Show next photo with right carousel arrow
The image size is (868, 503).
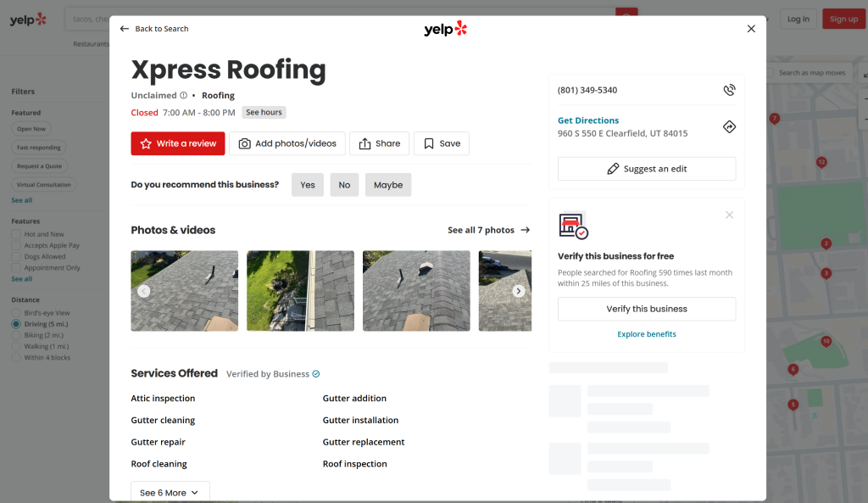(518, 291)
